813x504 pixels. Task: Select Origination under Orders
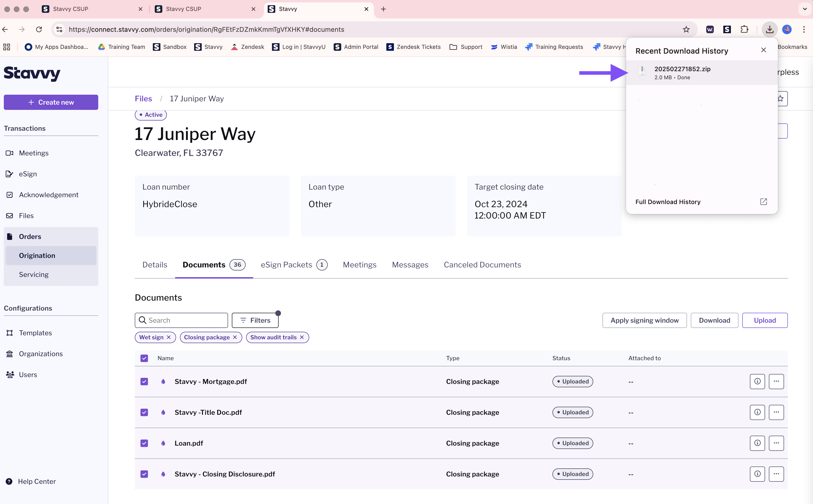51,256
